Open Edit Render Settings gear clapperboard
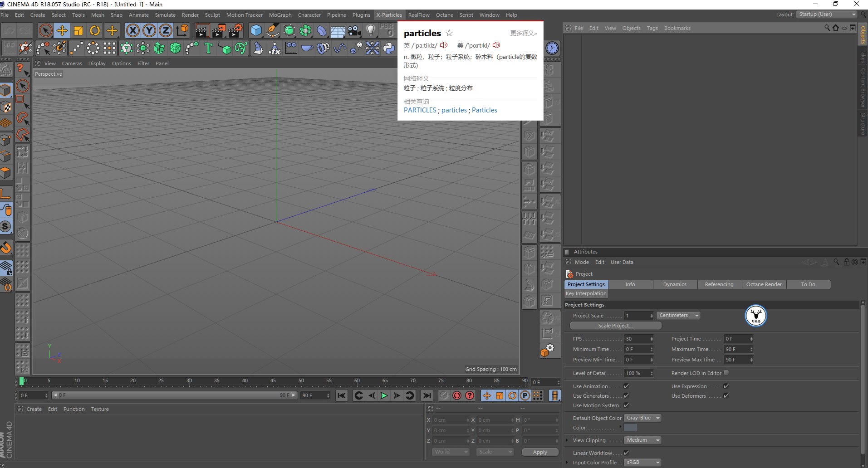Viewport: 868px width, 468px height. point(235,31)
